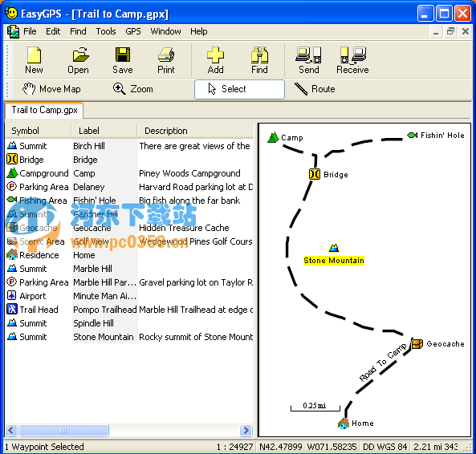This screenshot has height=454, width=476.
Task: Click the Road To Camp route label
Action: coord(383,362)
